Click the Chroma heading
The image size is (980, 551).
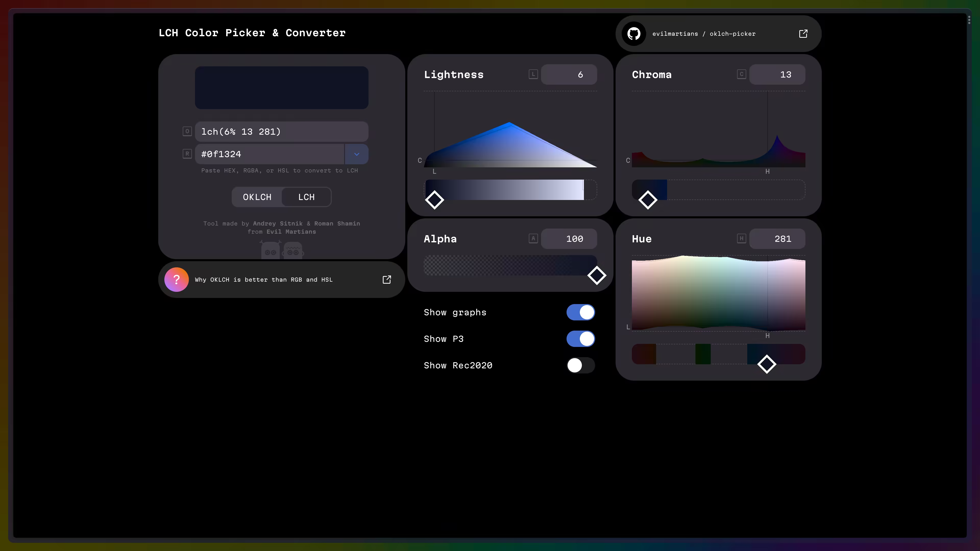pyautogui.click(x=652, y=74)
